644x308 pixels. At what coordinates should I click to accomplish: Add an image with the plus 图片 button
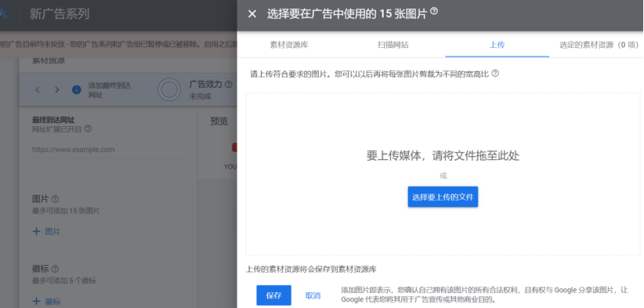click(x=46, y=232)
